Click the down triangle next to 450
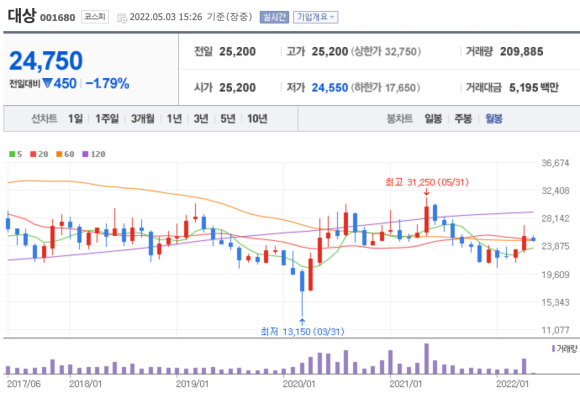Screen dimensions: 580x393 tap(47, 83)
